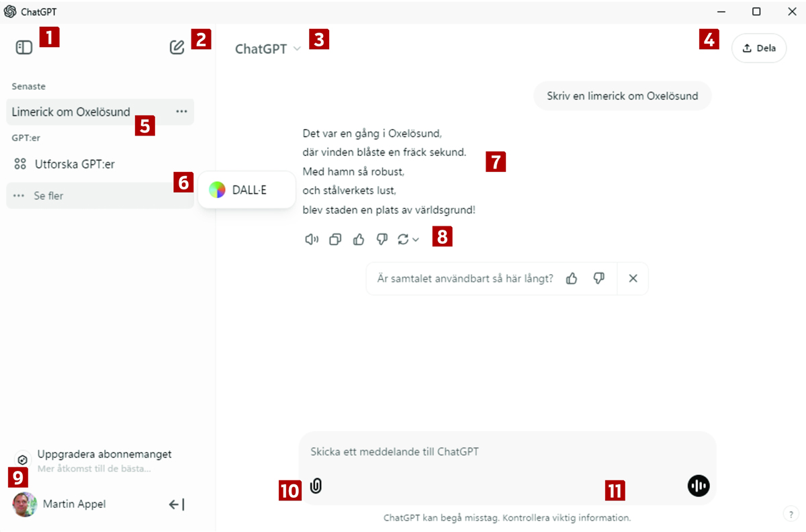806x532 pixels.
Task: Open Utforska GPT:er
Action: tap(74, 164)
